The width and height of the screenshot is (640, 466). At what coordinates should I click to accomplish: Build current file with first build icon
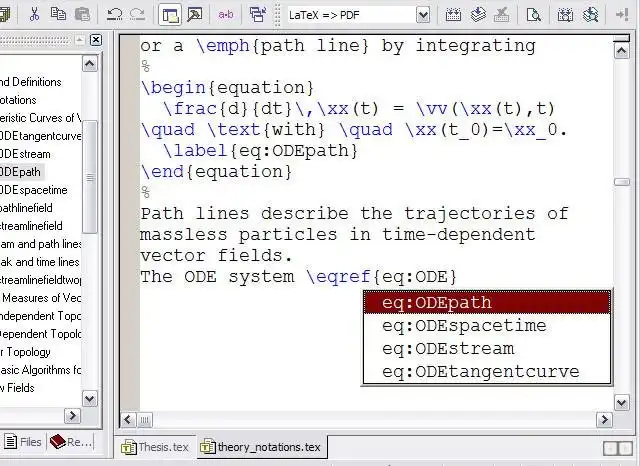click(453, 15)
